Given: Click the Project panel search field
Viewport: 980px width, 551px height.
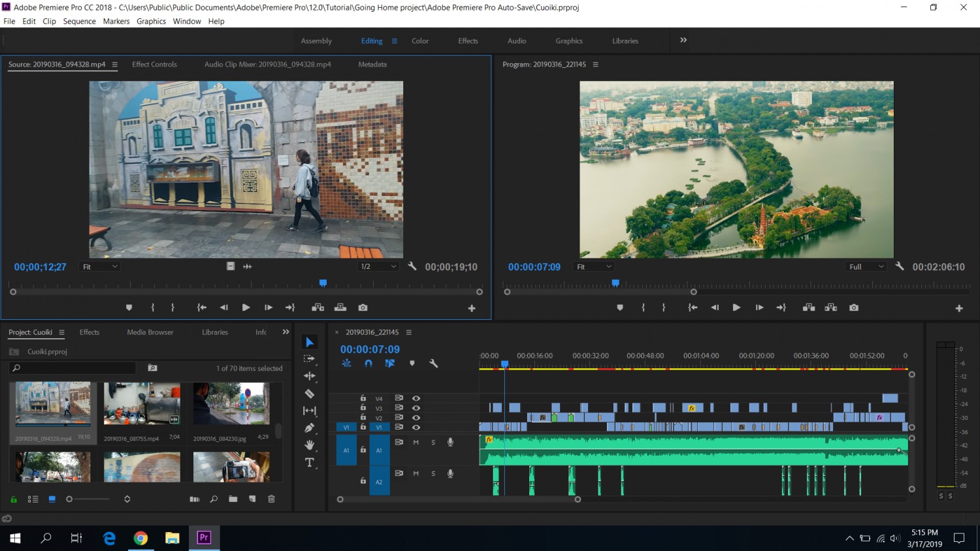Looking at the screenshot, I should 72,368.
